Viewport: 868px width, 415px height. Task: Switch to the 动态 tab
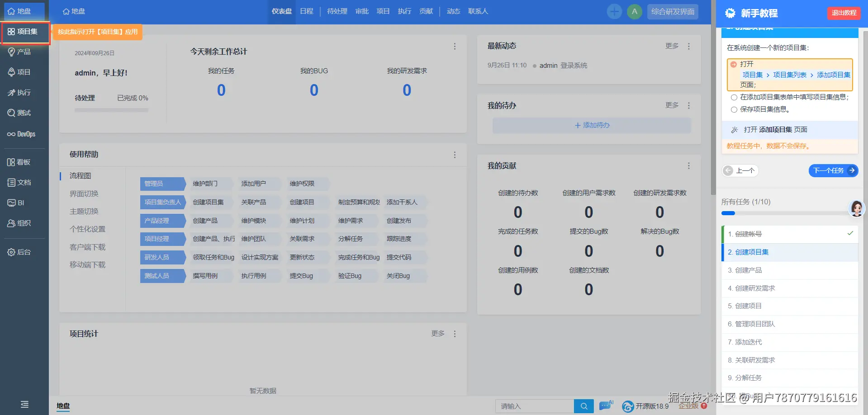453,11
